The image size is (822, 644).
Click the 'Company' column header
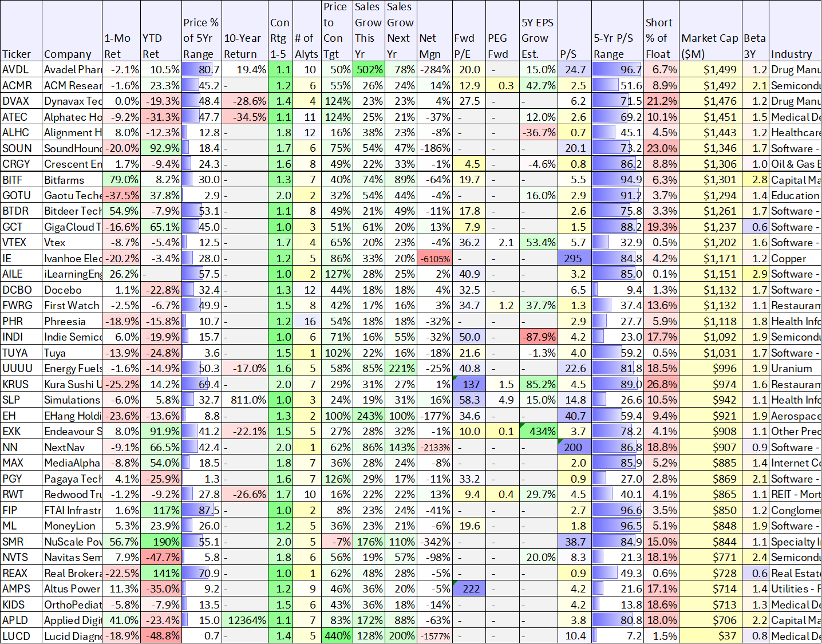click(72, 31)
